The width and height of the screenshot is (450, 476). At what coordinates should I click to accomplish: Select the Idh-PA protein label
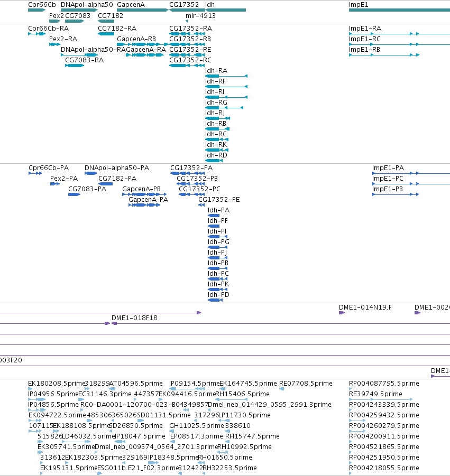click(219, 210)
